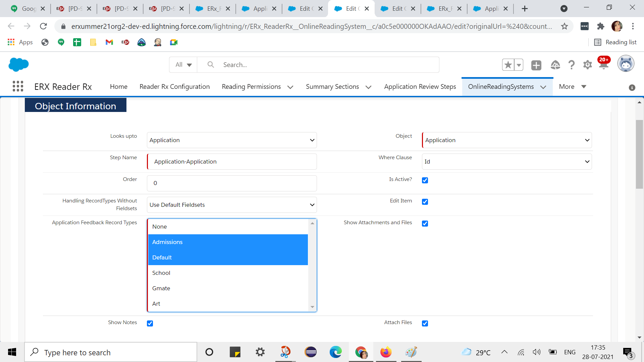Open the Trailhead guidance center icon
Image resolution: width=644 pixels, height=362 pixels.
[x=555, y=65]
